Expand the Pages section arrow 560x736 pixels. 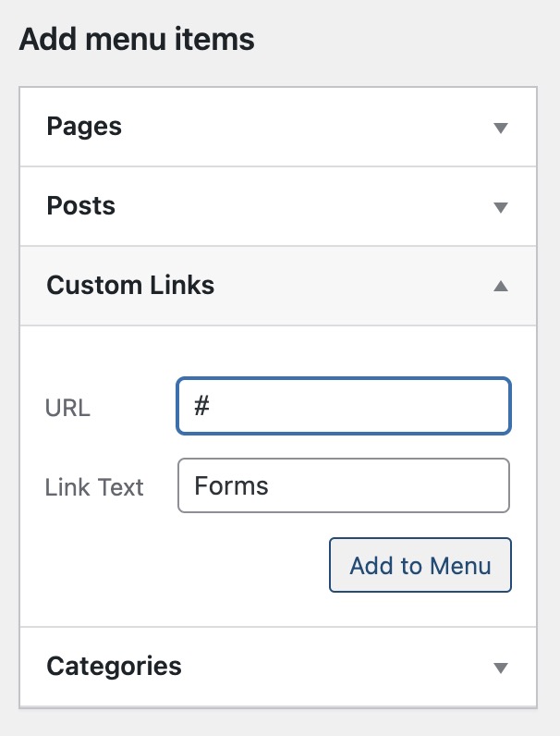[x=501, y=128]
